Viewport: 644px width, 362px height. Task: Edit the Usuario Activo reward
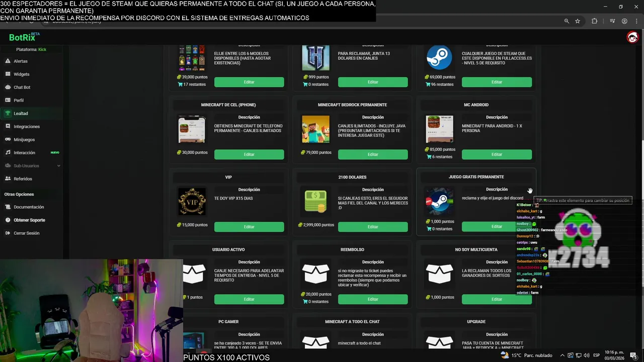[x=249, y=299]
